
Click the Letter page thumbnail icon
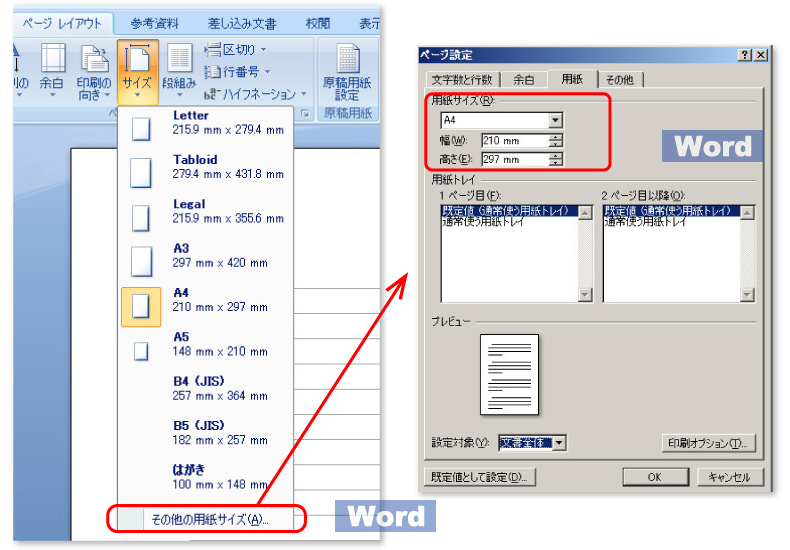tap(141, 129)
